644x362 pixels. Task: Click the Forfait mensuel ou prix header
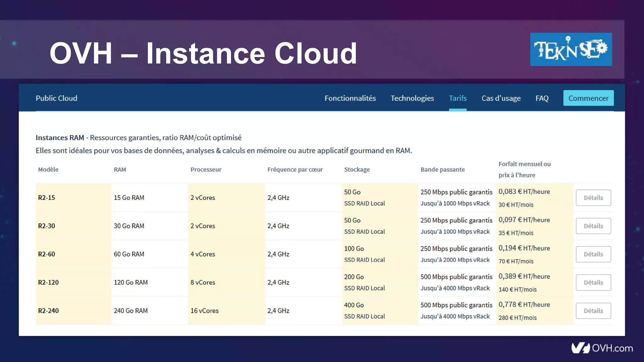coord(525,169)
